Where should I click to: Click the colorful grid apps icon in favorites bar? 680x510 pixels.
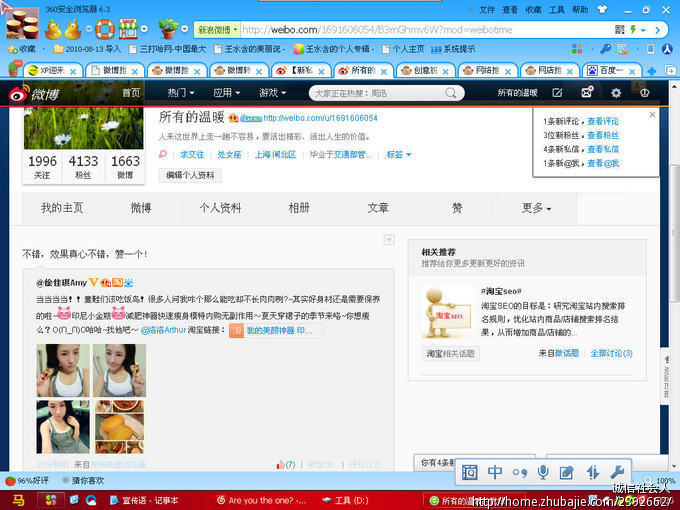coord(577,49)
